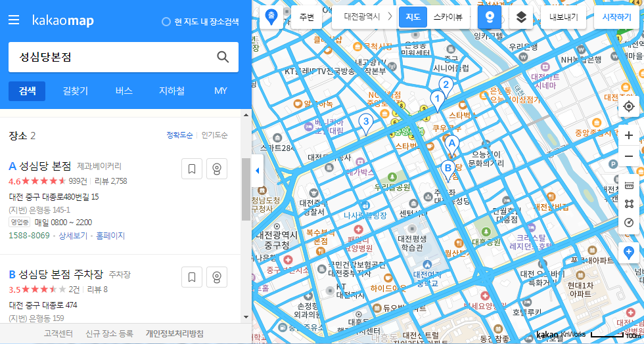This screenshot has width=644, height=344.
Task: Go to the MY tab
Action: pyautogui.click(x=221, y=91)
